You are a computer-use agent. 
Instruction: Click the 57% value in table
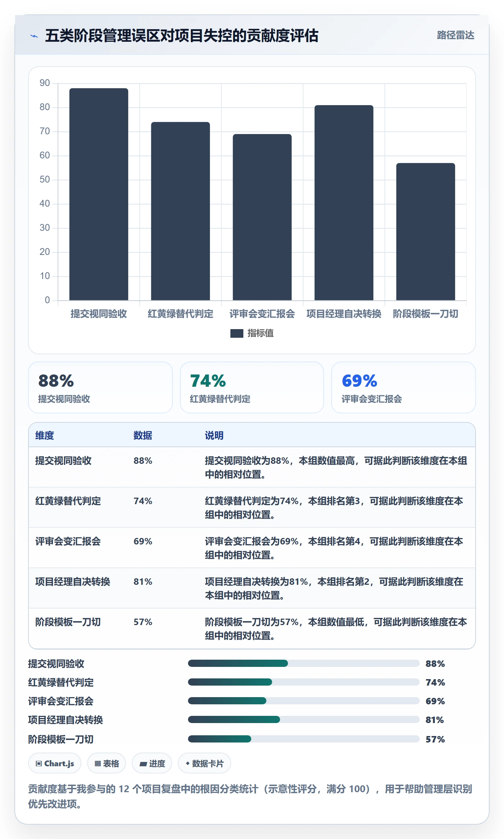coord(143,622)
